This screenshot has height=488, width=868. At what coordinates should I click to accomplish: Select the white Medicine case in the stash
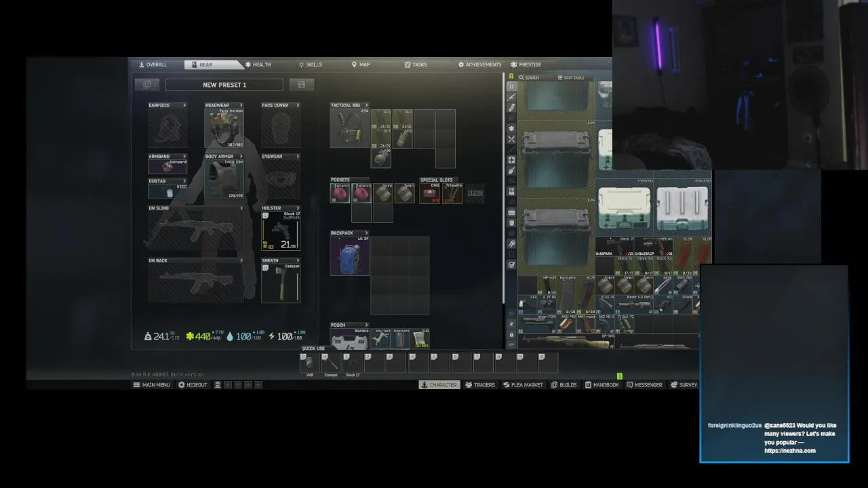click(x=624, y=208)
